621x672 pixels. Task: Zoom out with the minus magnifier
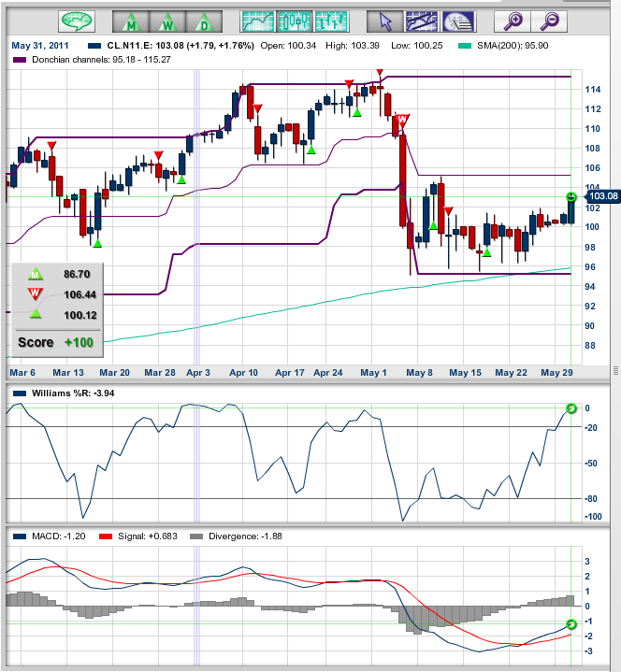point(551,20)
